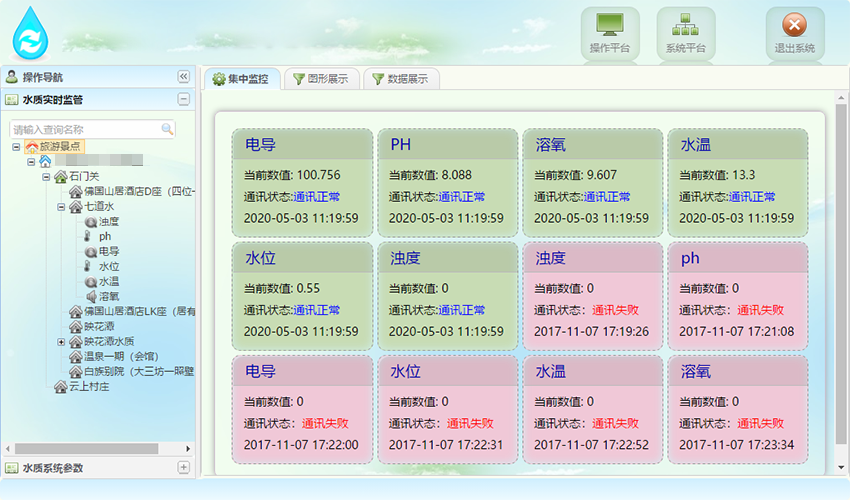This screenshot has height=500, width=850.
Task: Switch to the 图形展示 tab
Action: [321, 79]
